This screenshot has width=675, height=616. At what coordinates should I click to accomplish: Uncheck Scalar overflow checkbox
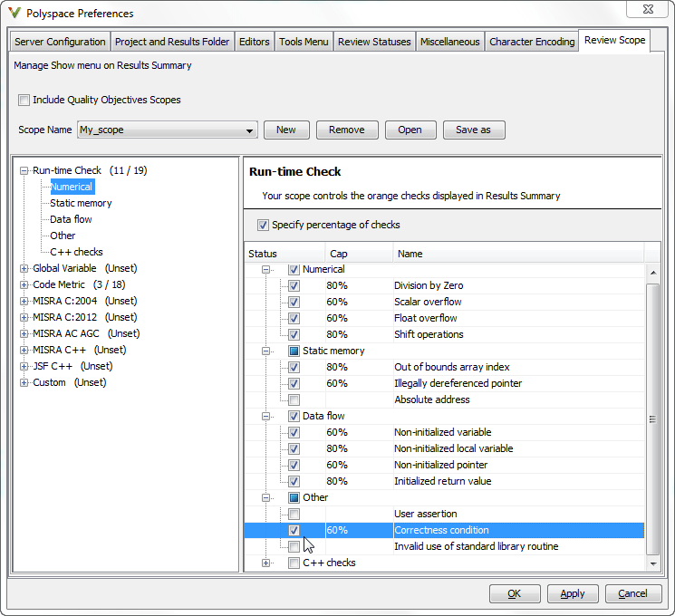pos(294,303)
